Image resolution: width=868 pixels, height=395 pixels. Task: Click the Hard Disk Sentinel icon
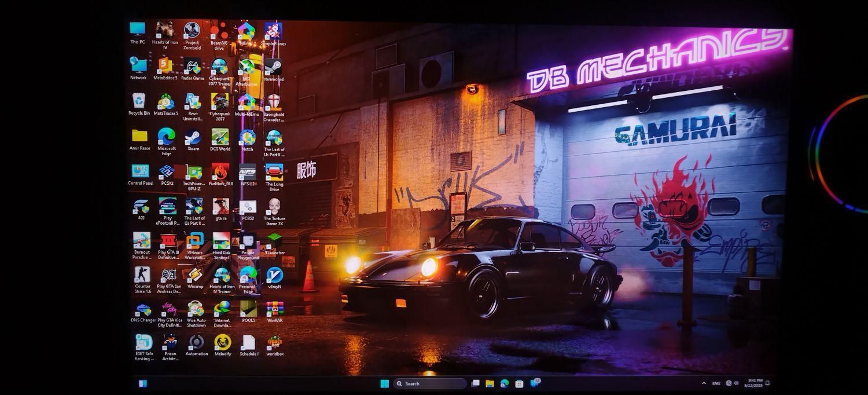[222, 246]
